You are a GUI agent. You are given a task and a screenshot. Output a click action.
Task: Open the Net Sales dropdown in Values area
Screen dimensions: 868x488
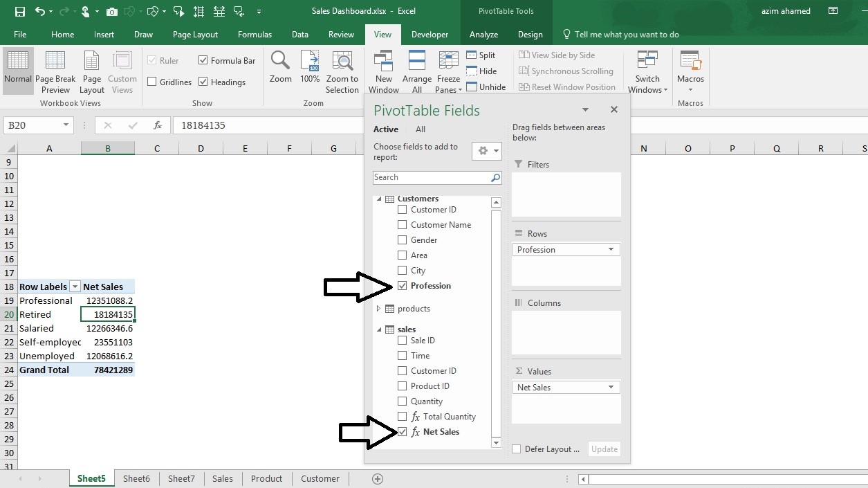tap(611, 388)
